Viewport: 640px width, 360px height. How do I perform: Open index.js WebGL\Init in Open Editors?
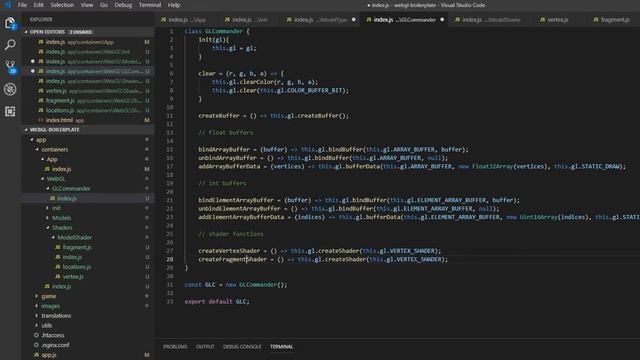pyautogui.click(x=88, y=51)
